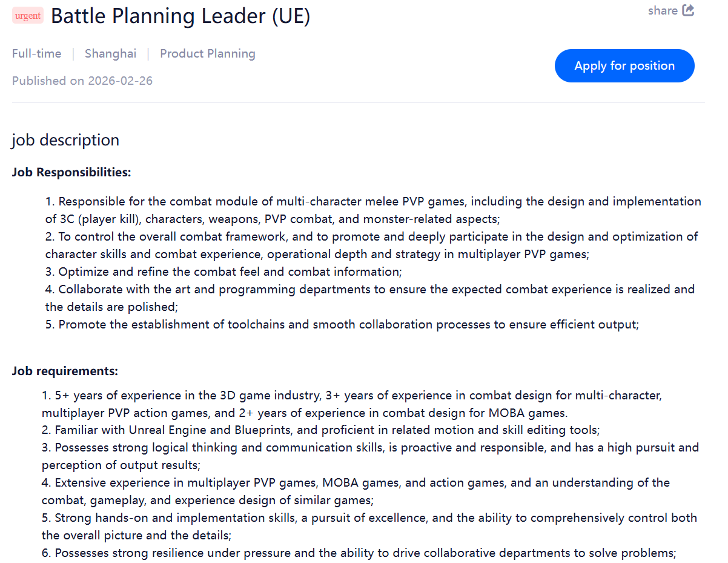This screenshot has height=563, width=728.
Task: Select the Battle Planning Leader (UE) title
Action: (x=180, y=16)
